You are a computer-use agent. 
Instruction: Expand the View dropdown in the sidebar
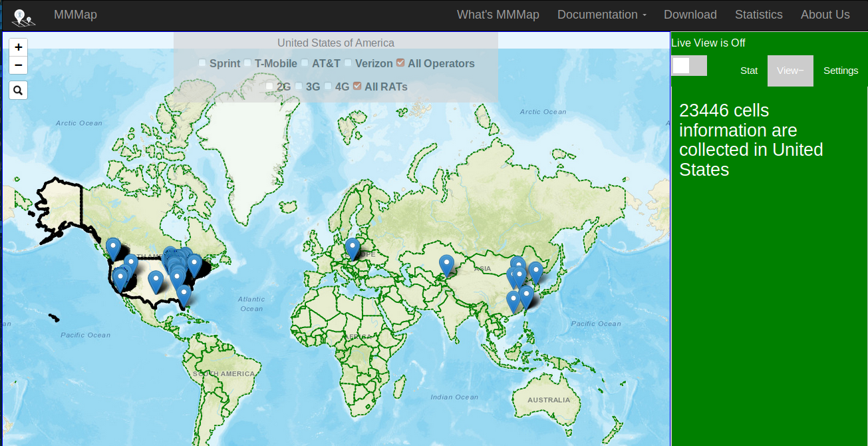(790, 70)
